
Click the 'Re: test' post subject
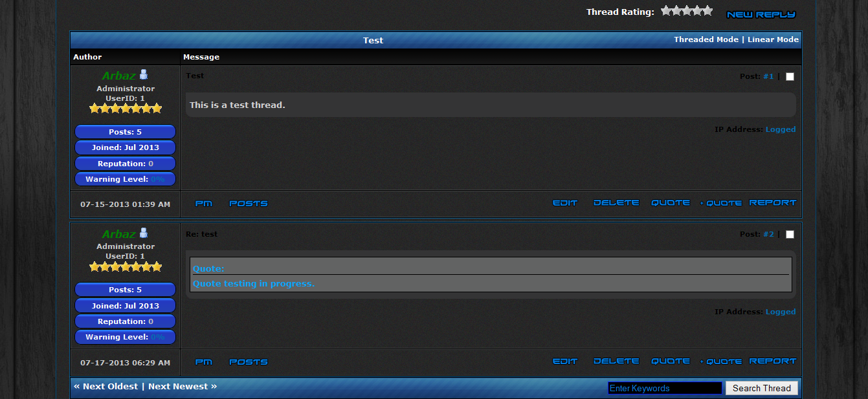201,234
